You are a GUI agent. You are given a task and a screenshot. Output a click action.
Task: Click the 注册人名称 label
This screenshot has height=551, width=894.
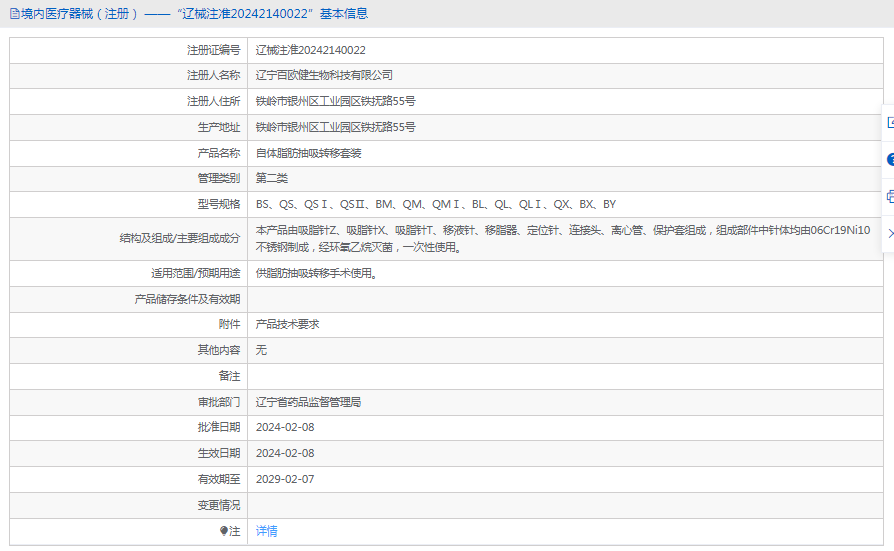point(213,75)
